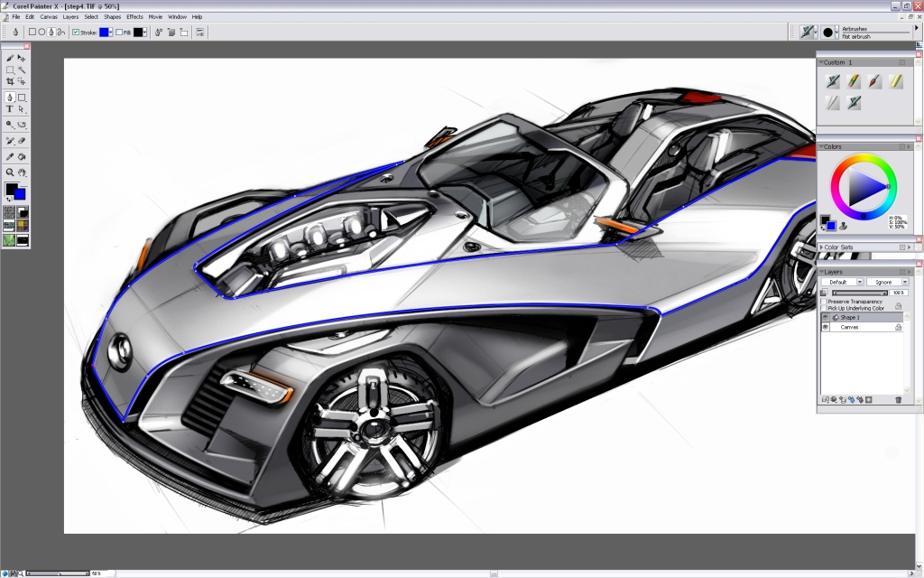Image resolution: width=924 pixels, height=578 pixels.
Task: Select the Canvas layer in the Layers panel
Action: [848, 327]
